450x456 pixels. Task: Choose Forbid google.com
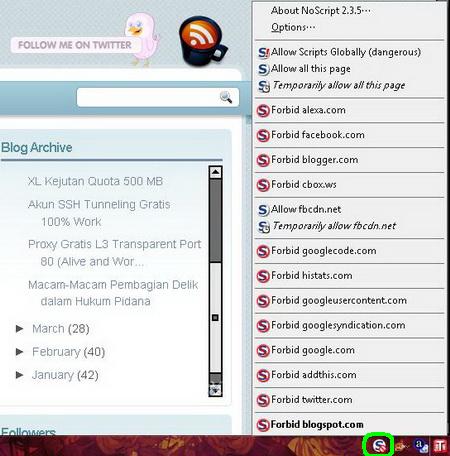point(349,350)
